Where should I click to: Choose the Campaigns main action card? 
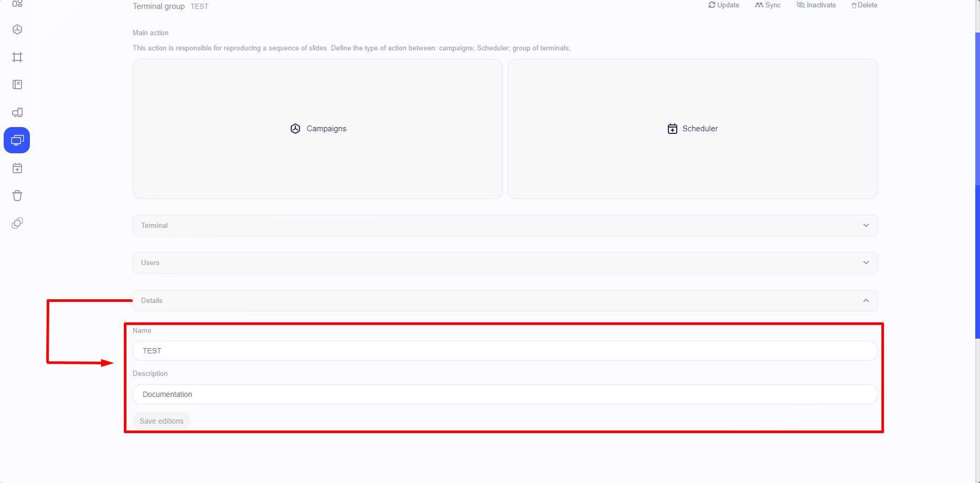pos(317,129)
